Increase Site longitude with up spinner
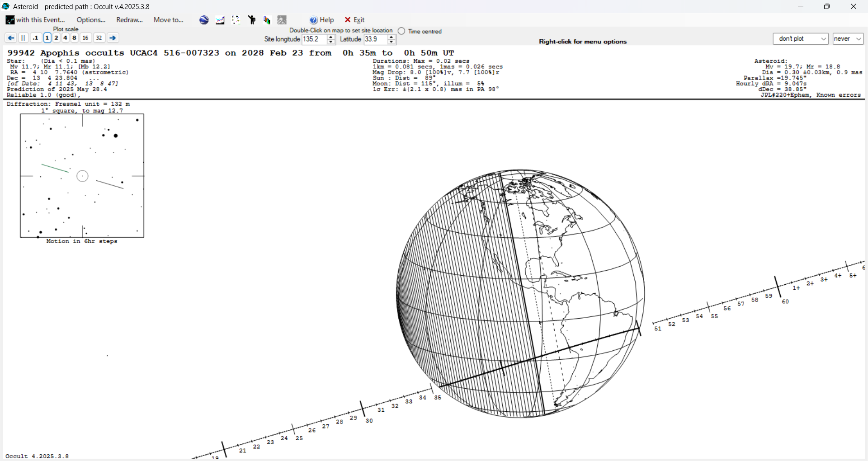Screen dimensions: 868x461 coord(331,37)
